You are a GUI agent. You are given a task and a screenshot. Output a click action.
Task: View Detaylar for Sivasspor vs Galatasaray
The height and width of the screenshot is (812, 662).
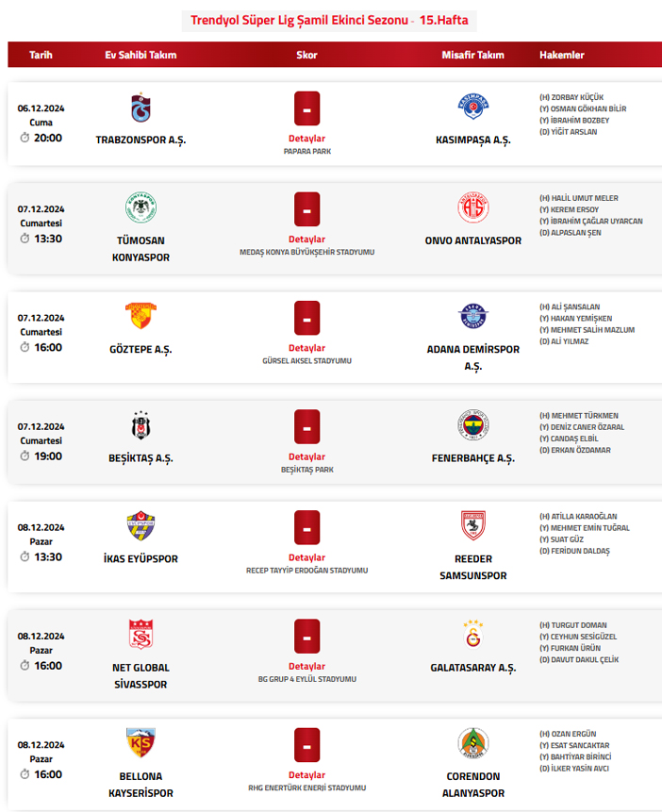tap(306, 666)
